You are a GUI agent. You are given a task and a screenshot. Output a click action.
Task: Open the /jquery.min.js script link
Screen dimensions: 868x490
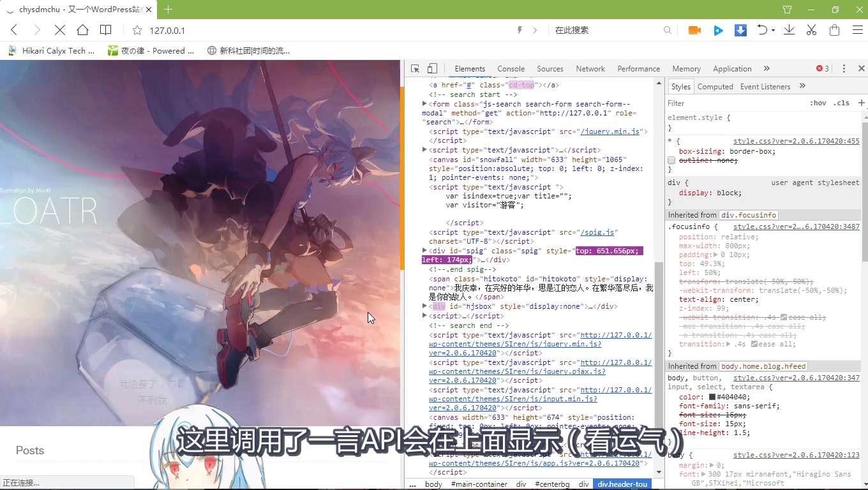(x=610, y=131)
